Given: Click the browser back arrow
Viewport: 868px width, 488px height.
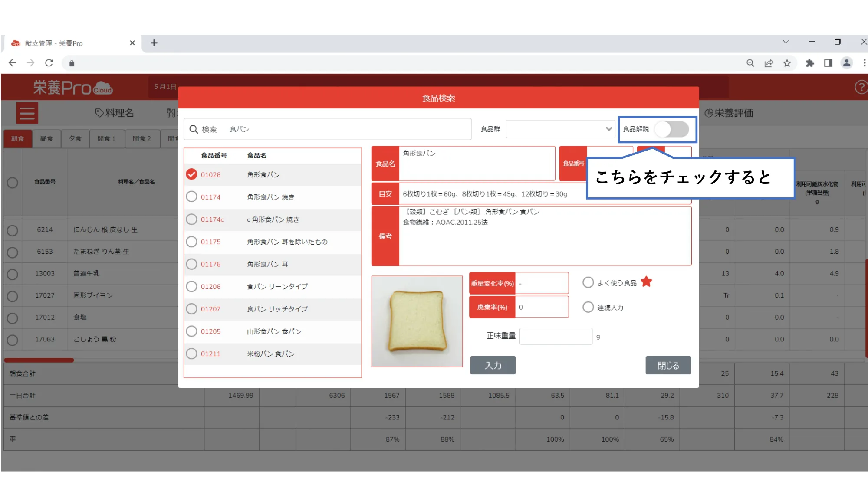Looking at the screenshot, I should tap(12, 63).
